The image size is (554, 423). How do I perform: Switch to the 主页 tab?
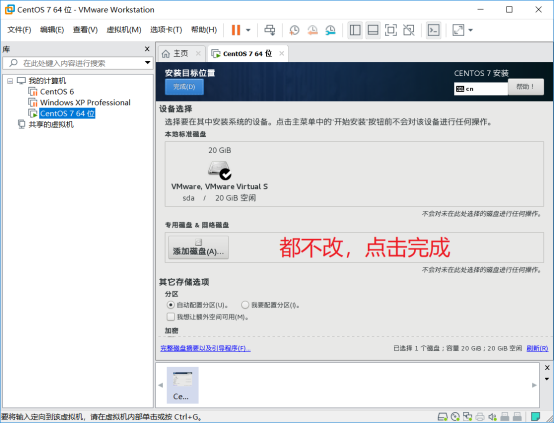pos(181,53)
